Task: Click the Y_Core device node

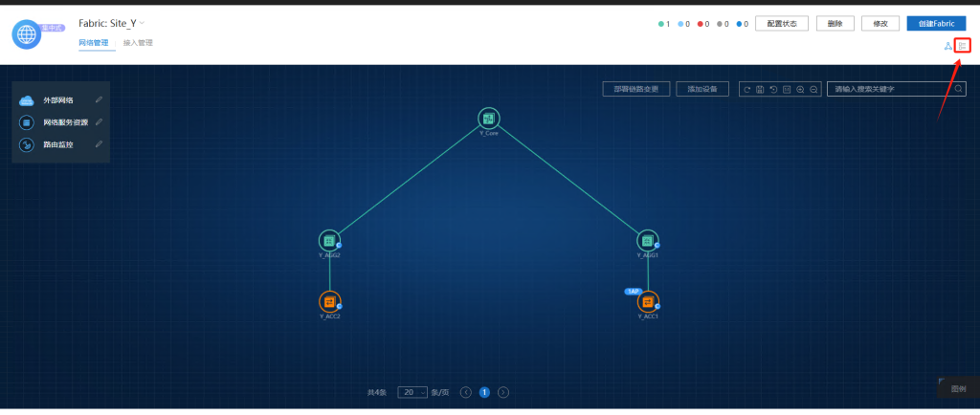Action: point(489,119)
